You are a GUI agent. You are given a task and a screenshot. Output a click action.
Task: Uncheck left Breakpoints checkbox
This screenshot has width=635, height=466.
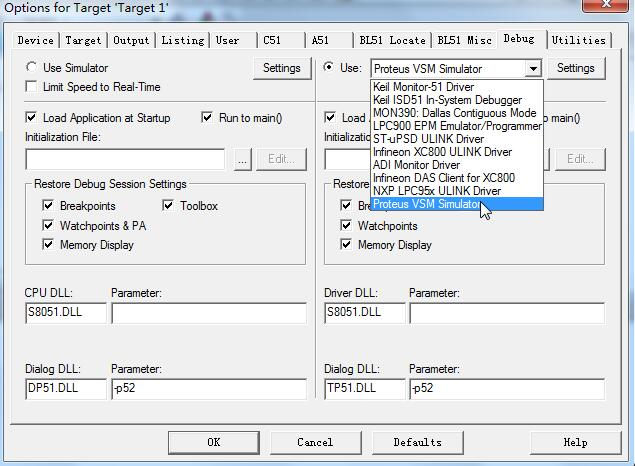coord(48,206)
